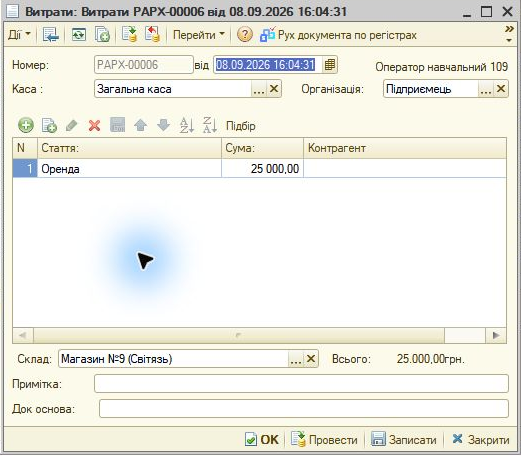Viewport: 521px width, 456px height.
Task: Click into the Примітка input field
Action: (x=301, y=384)
